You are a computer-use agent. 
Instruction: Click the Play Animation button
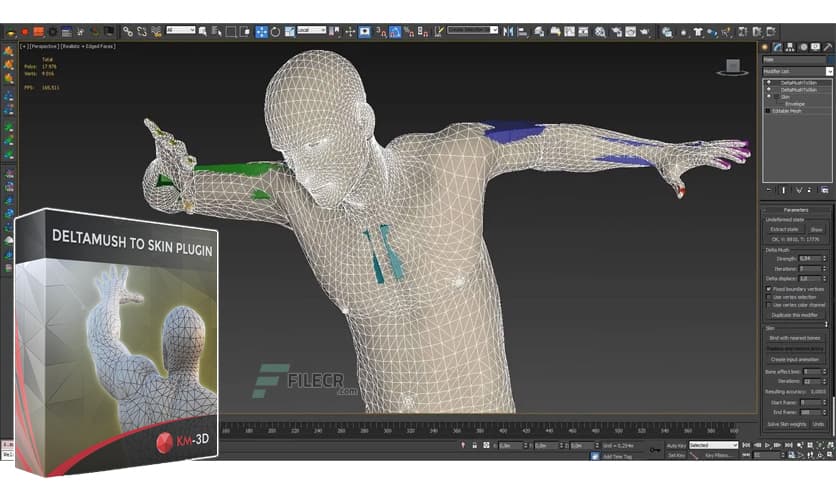(768, 445)
